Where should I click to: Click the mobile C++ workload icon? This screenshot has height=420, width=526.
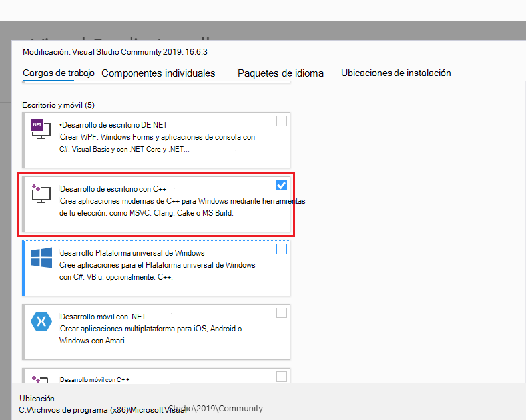click(x=40, y=379)
